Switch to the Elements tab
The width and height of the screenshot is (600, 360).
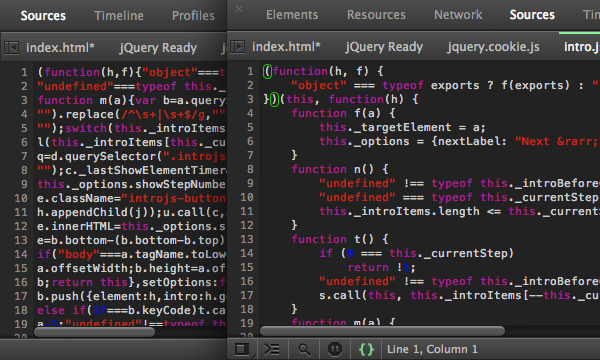(x=292, y=15)
